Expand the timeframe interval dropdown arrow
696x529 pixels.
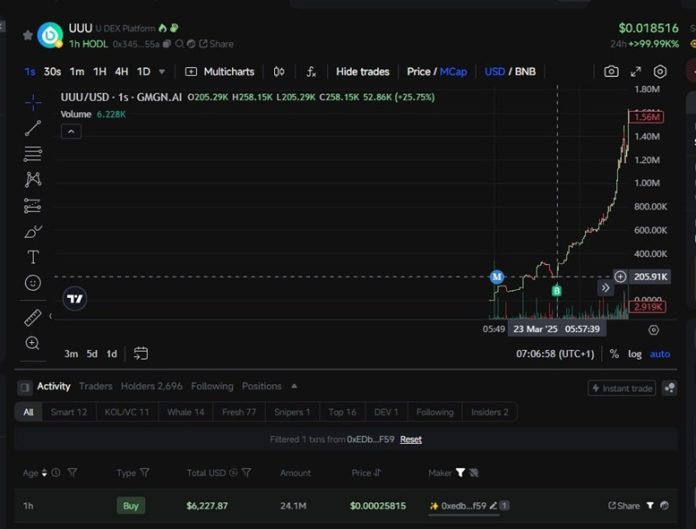pos(162,72)
